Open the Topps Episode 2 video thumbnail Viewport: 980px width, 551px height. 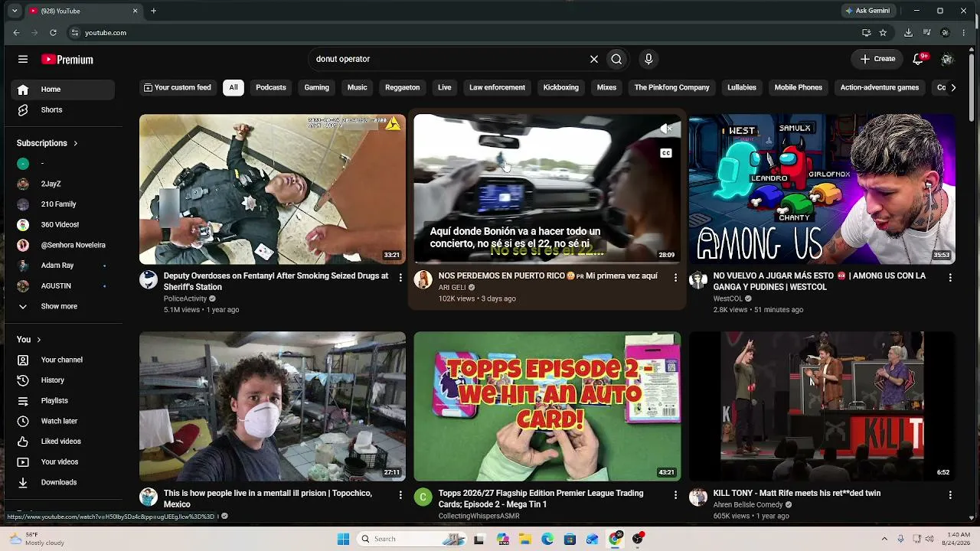547,406
